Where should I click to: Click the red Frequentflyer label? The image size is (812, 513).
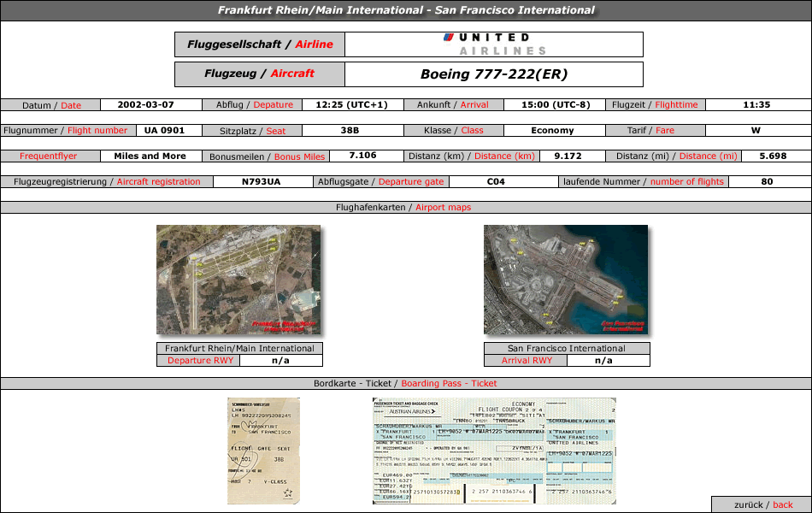48,156
